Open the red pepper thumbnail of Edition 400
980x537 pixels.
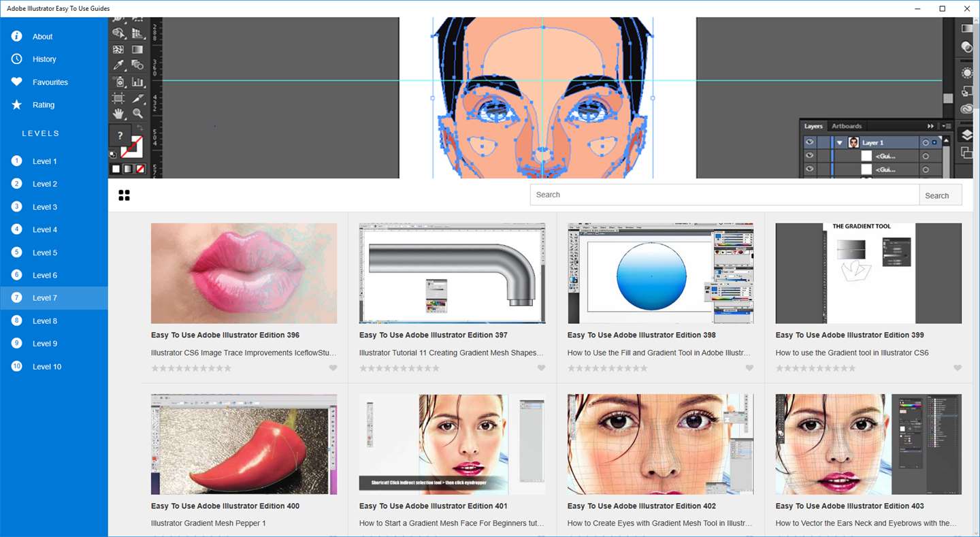click(244, 444)
